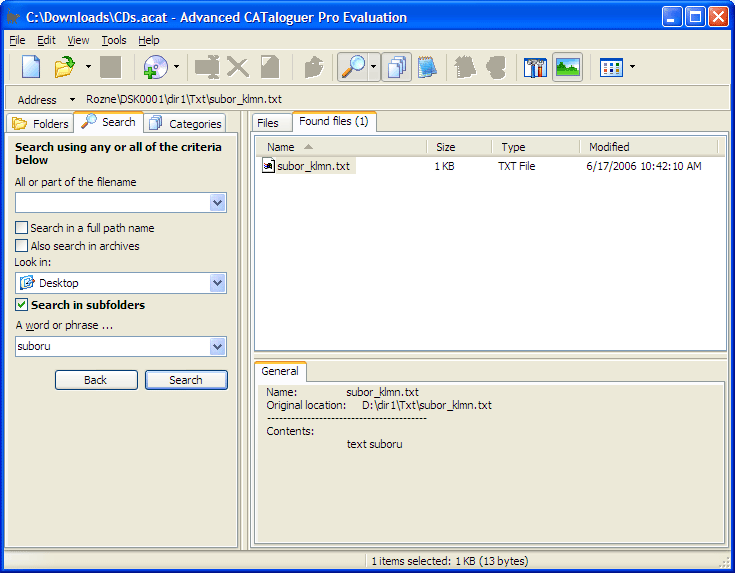Click the disabled save icon in toolbar
Screen dimensions: 735x573
click(x=110, y=67)
